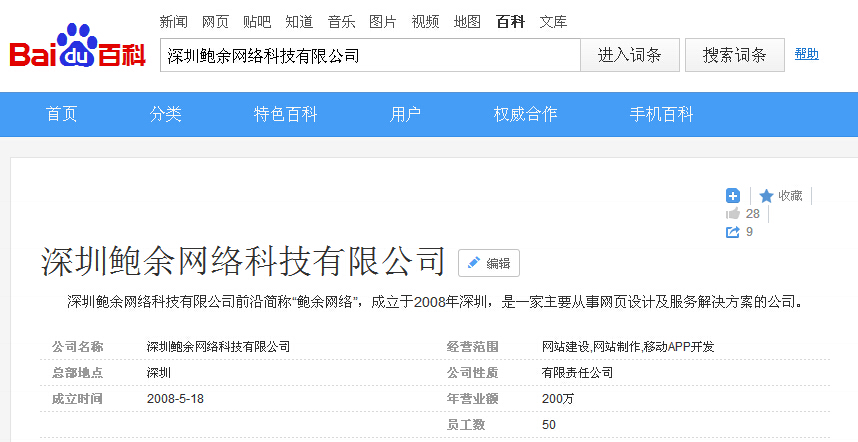Go to 新闻 in top links
The image size is (858, 442).
coord(173,22)
